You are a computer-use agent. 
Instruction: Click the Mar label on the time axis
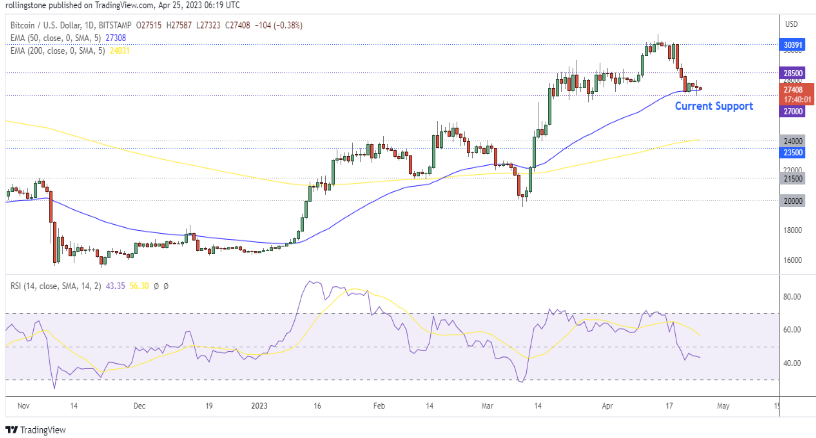coord(487,406)
